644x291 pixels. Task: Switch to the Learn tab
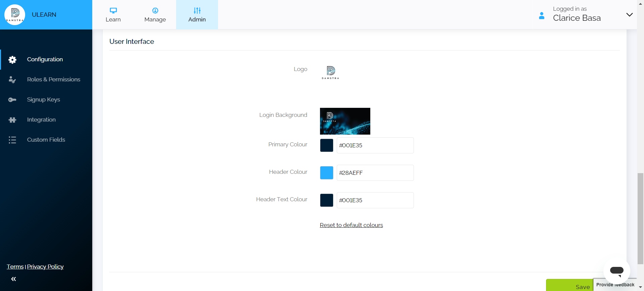[x=113, y=15]
